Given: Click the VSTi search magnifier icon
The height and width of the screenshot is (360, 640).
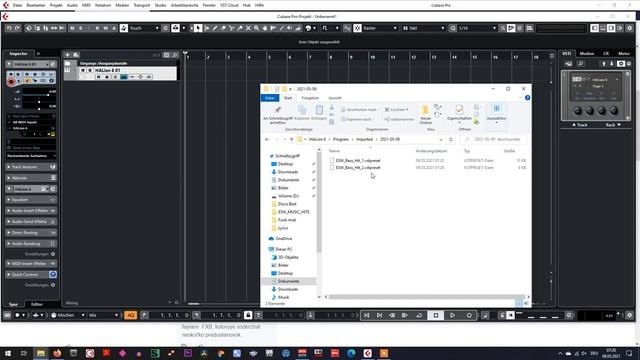Looking at the screenshot, I should click(581, 64).
